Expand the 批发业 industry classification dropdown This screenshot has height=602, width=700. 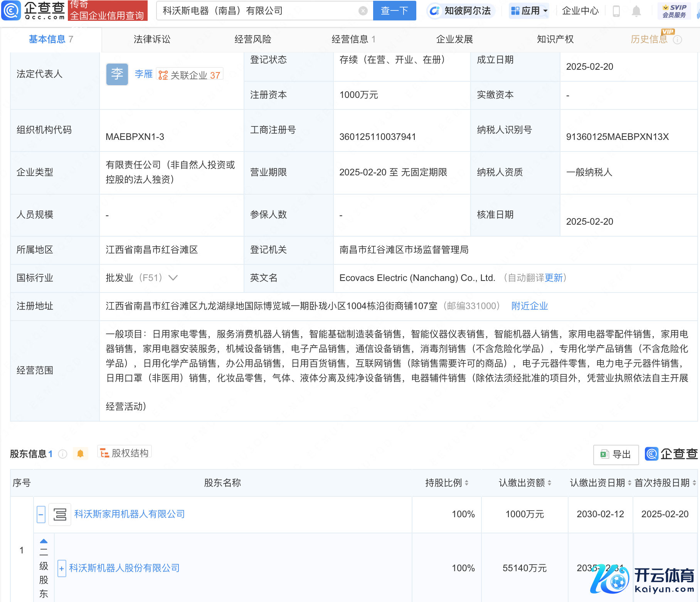point(173,278)
